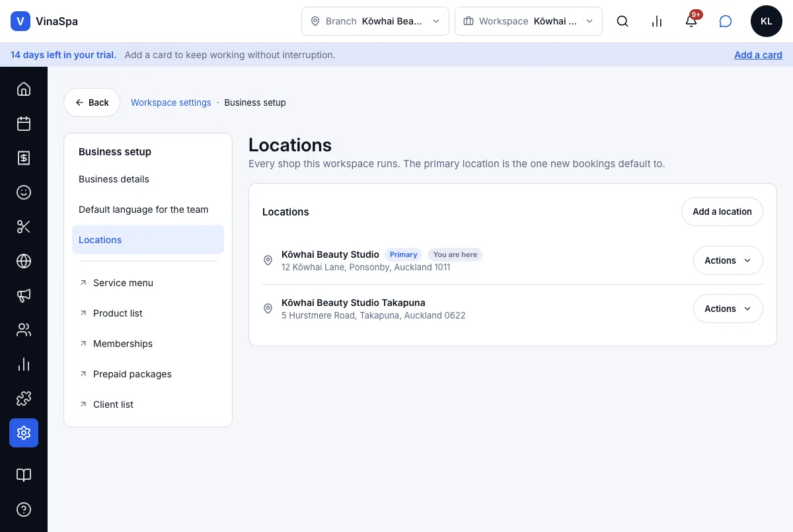Open the help question mark icon

click(24, 510)
